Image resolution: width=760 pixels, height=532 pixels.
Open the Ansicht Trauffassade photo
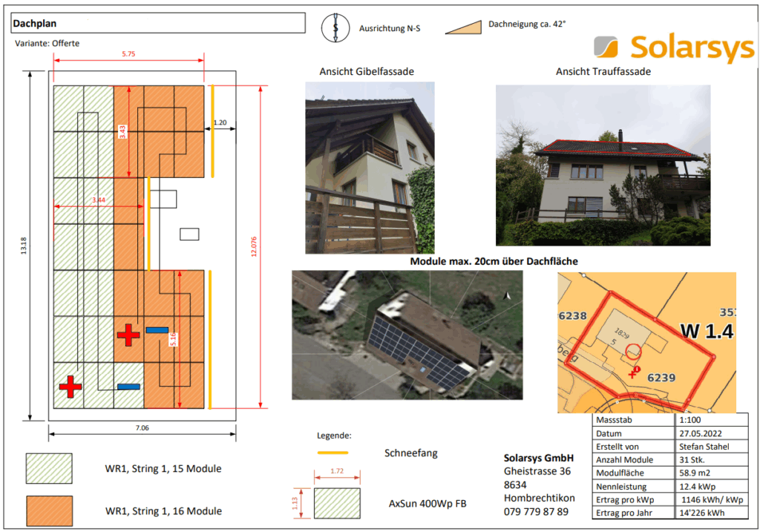[603, 165]
